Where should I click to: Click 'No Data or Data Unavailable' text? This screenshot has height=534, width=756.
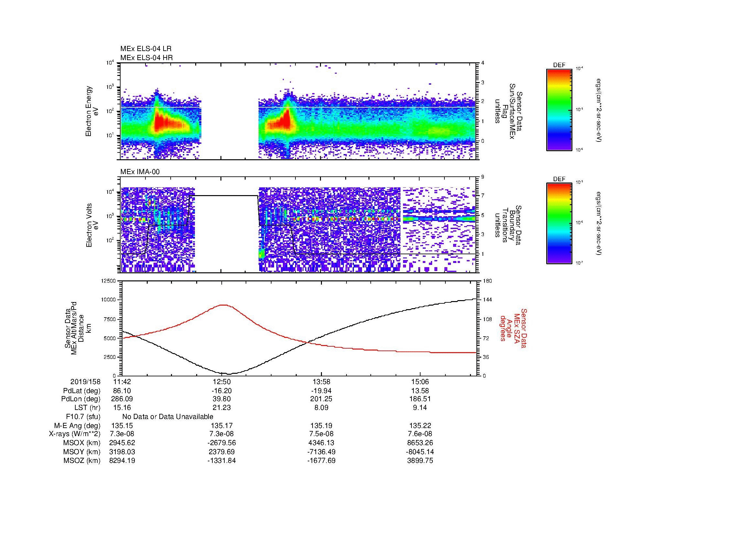168,417
